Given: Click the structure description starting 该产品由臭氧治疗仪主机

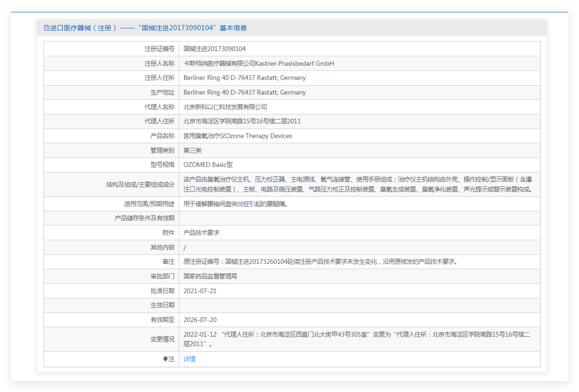Looking at the screenshot, I should (359, 184).
